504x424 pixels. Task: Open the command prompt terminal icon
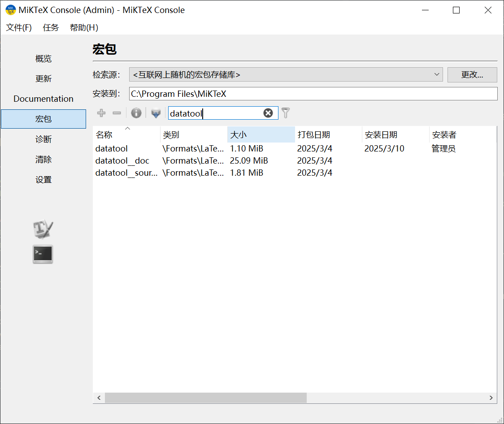[x=43, y=255]
